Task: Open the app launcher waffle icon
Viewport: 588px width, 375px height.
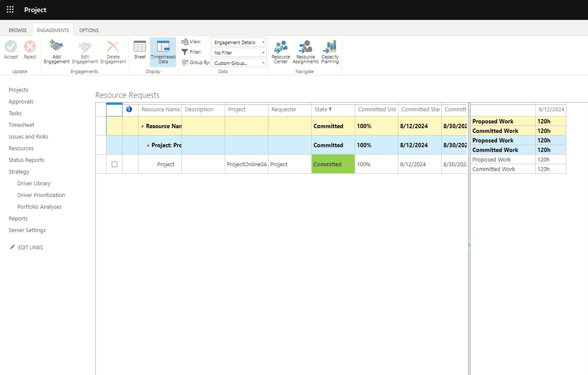Action: click(10, 10)
